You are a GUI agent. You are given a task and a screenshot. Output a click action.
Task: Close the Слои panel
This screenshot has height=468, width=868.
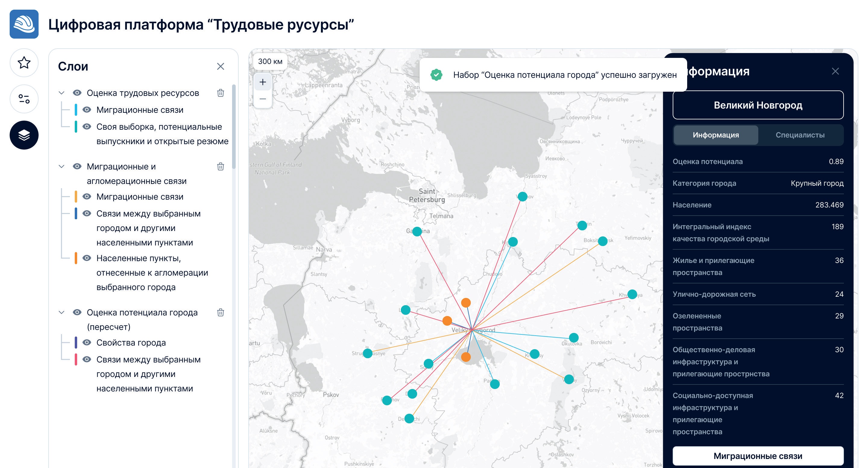click(220, 66)
